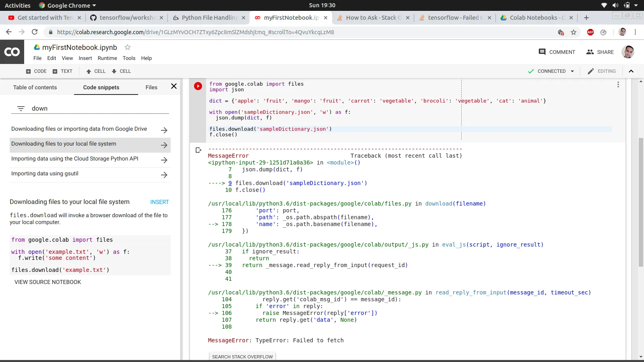Click the filter icon next to search text
Screen dimensions: 644x362
pos(21,109)
